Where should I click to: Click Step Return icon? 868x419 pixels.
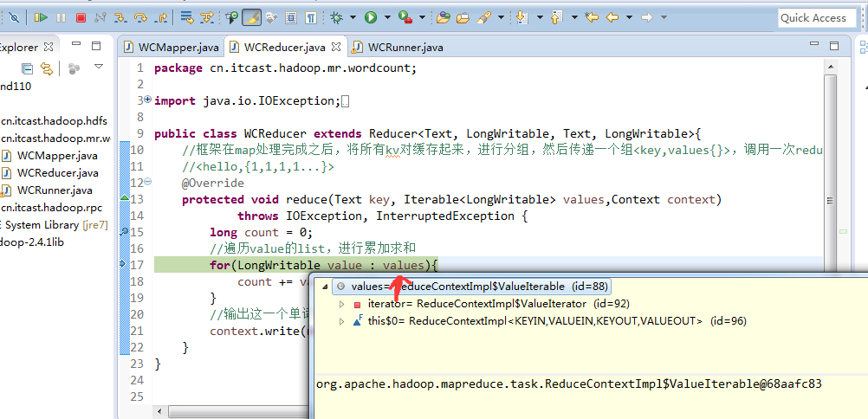tap(160, 17)
